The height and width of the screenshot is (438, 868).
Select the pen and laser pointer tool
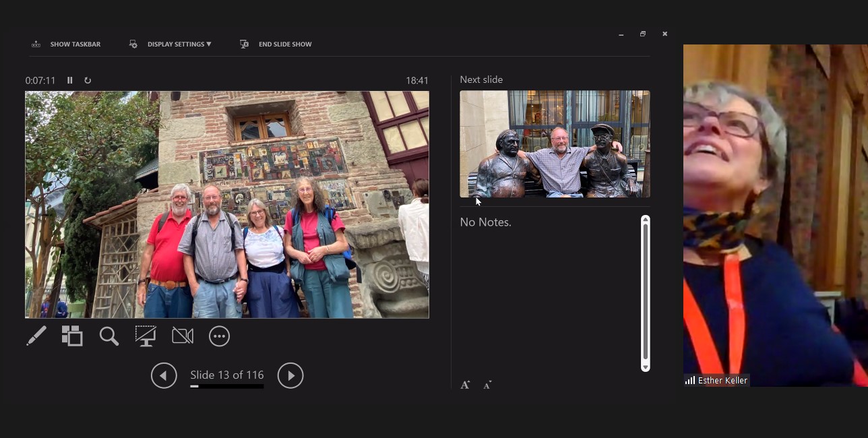(36, 336)
